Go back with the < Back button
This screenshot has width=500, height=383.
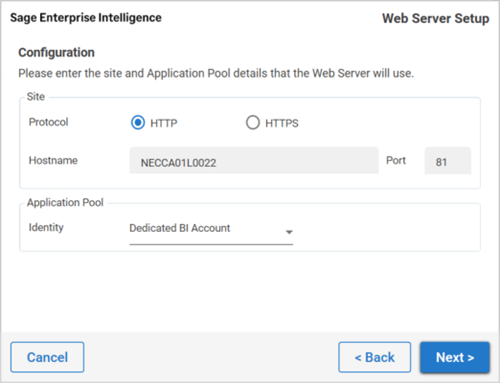[375, 357]
